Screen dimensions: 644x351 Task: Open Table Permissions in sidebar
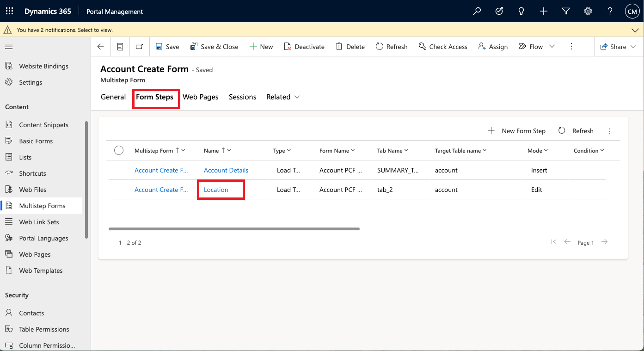tap(44, 329)
